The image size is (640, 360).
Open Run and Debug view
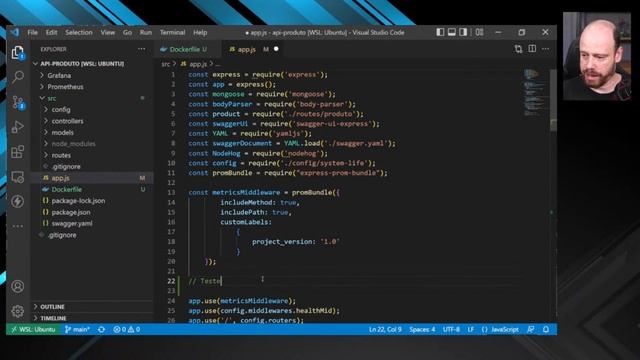coord(18,127)
